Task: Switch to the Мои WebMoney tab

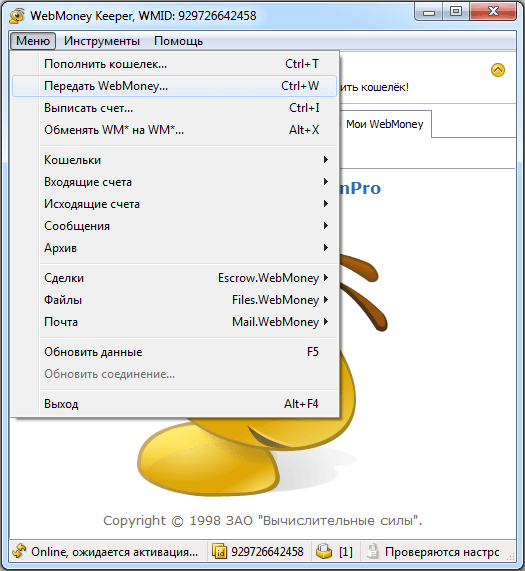Action: tap(385, 124)
